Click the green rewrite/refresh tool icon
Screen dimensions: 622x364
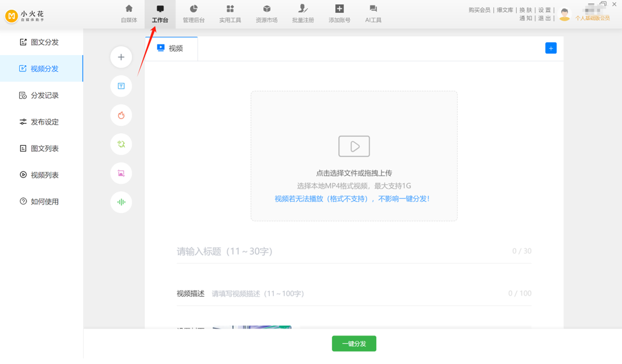pos(121,144)
